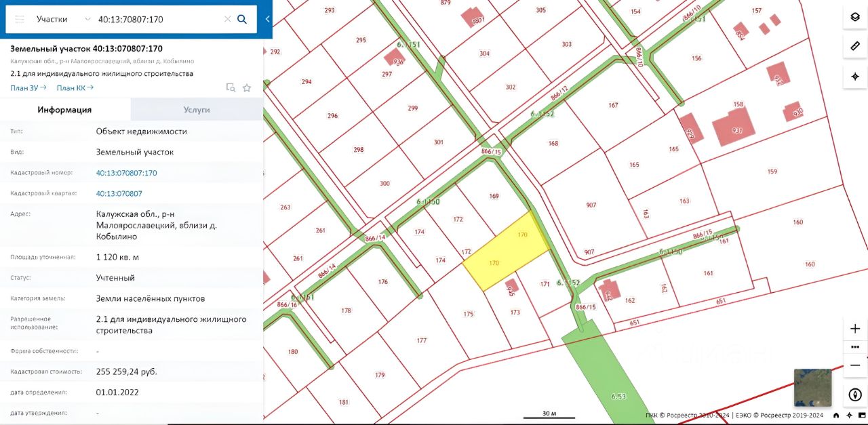Switch basemap via satellite thumbnail
The height and width of the screenshot is (425, 868).
point(812,388)
